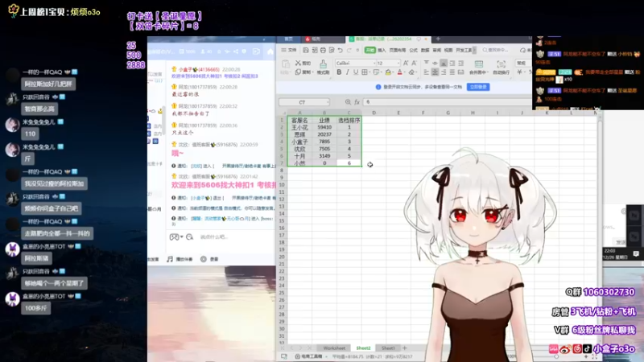Click the clock in the system tray
The height and width of the screenshot is (362, 644).
[615, 253]
